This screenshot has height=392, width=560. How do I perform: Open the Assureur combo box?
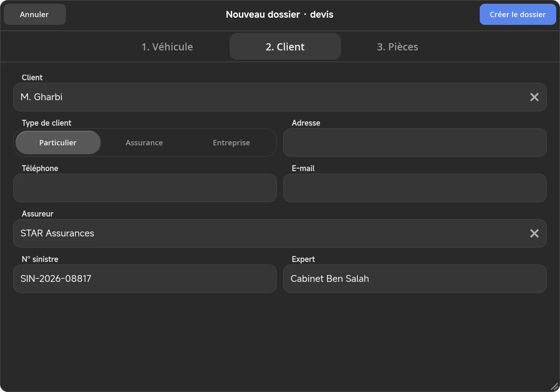[280, 233]
